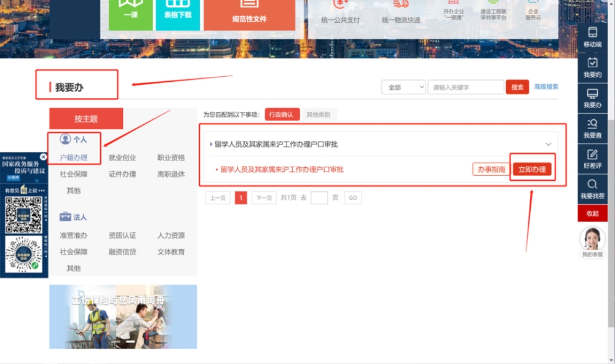Open the 工伤保险 banner image

(123, 317)
